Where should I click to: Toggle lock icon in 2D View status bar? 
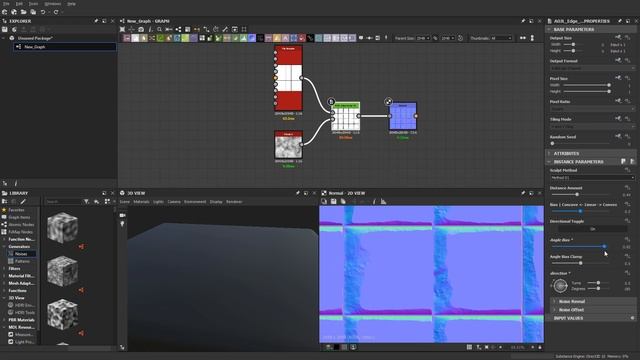540,347
